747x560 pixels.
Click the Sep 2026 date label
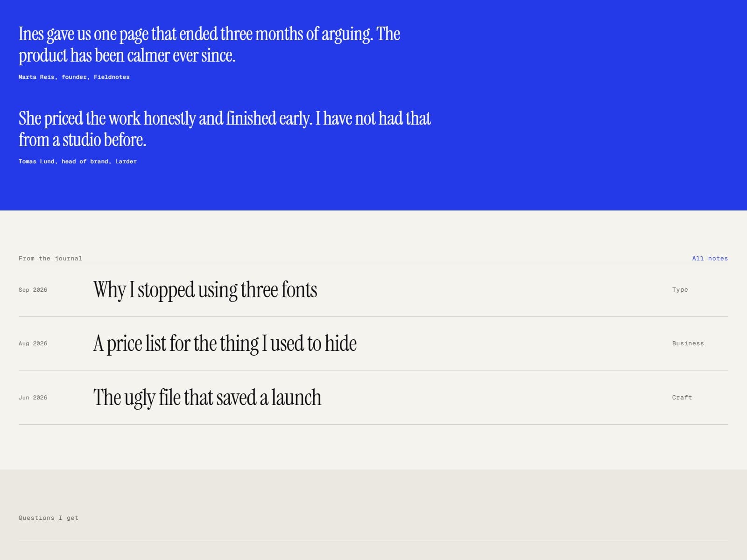33,290
